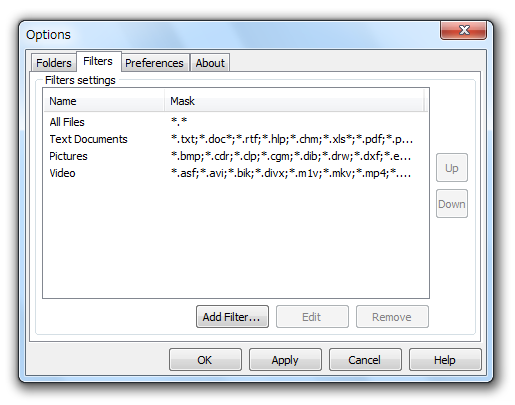Click the Edit button
Viewport: 515px width, 405px height.
click(312, 317)
